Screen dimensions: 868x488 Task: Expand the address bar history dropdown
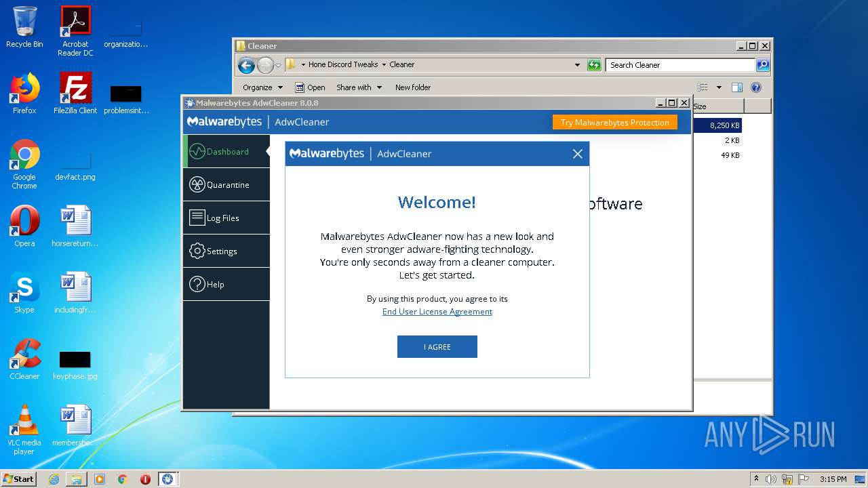coord(577,65)
